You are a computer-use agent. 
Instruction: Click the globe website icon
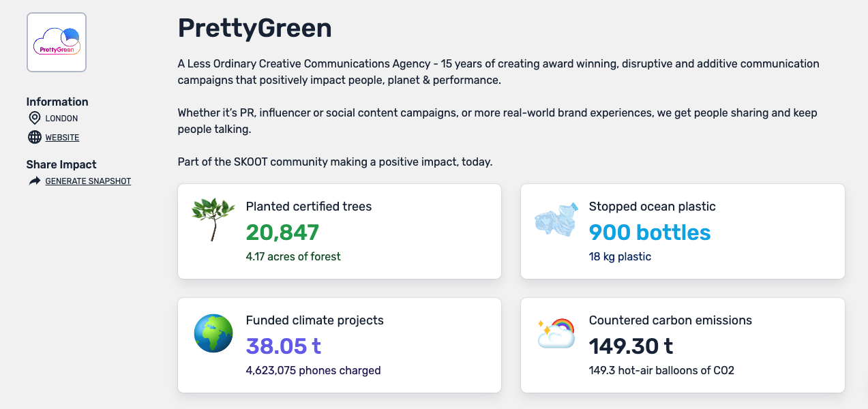[34, 138]
